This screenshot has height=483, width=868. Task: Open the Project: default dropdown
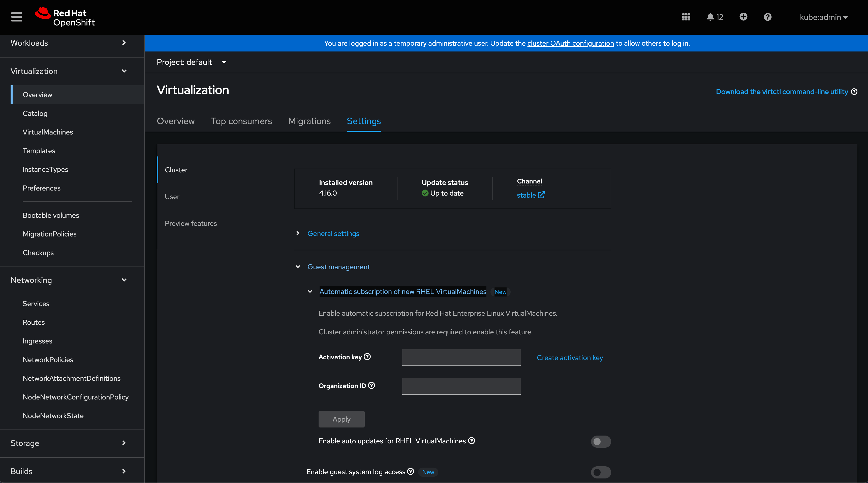click(191, 62)
